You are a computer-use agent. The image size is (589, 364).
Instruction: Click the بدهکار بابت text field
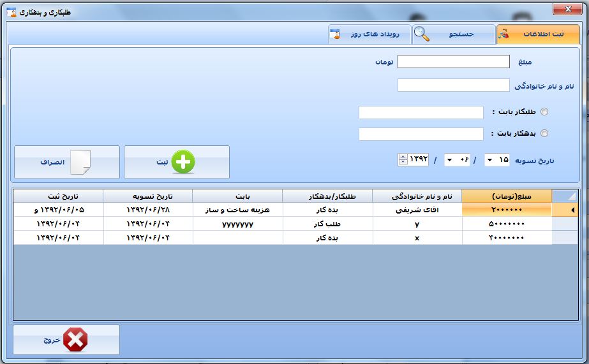click(x=421, y=134)
